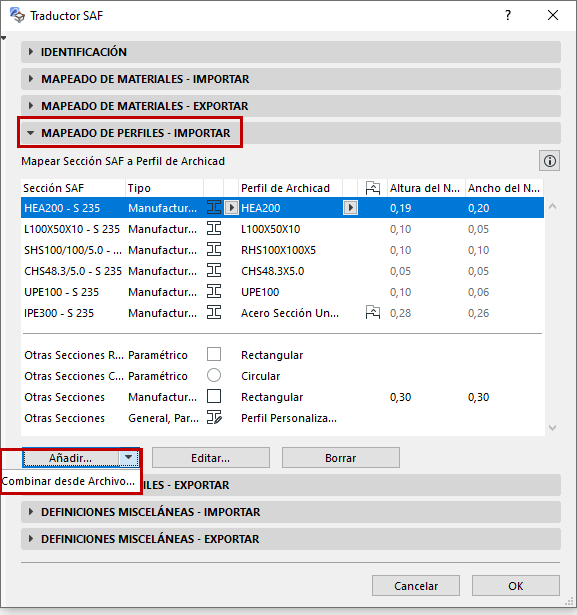Open the type popup arrow in the HEA200 row
The width and height of the screenshot is (577, 615).
tap(231, 207)
